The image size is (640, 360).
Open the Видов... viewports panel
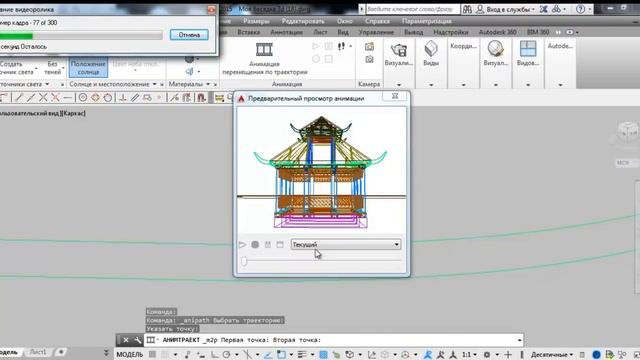point(528,55)
